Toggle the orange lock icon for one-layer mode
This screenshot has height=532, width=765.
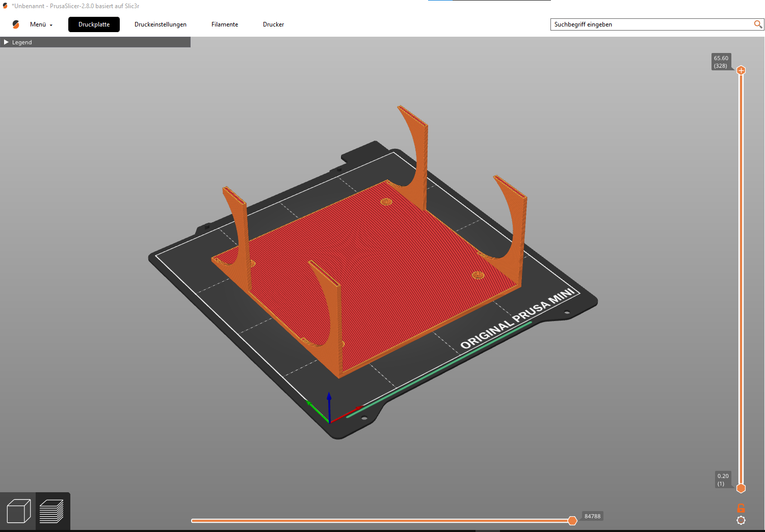coord(741,508)
